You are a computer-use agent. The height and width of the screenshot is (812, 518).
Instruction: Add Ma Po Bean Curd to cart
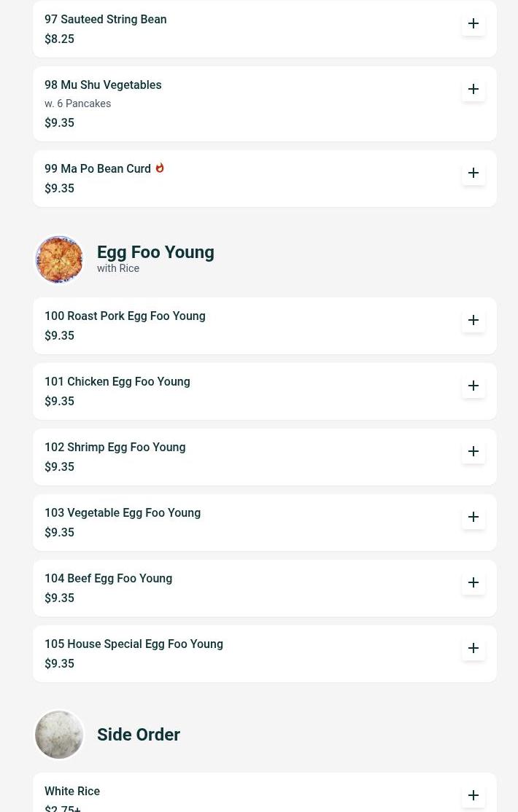473,173
